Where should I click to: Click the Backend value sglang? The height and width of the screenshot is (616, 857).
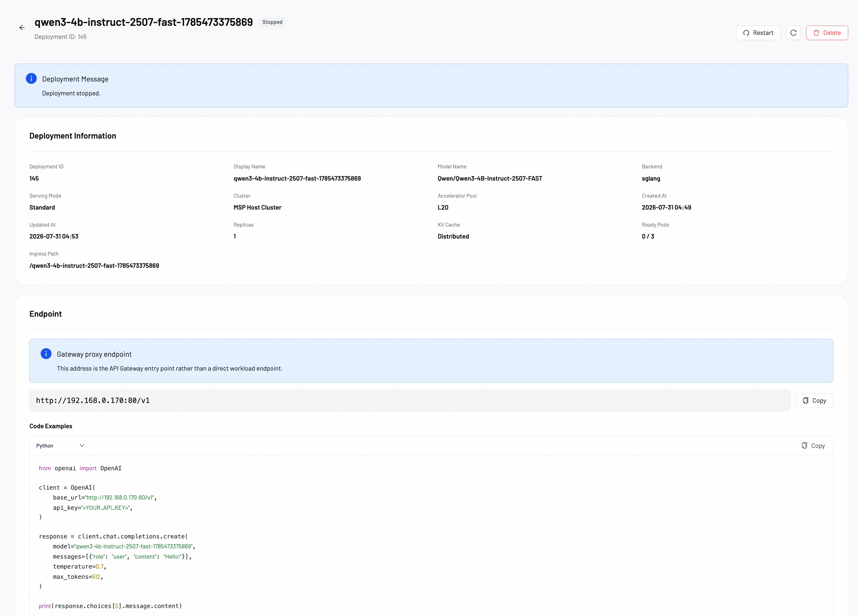click(x=651, y=178)
